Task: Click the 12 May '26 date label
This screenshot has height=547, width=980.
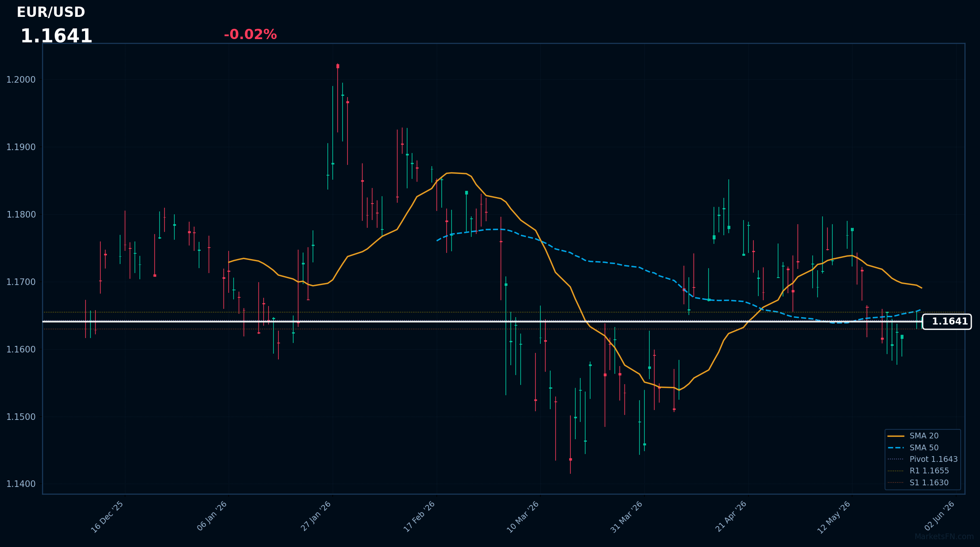Action: point(834,517)
